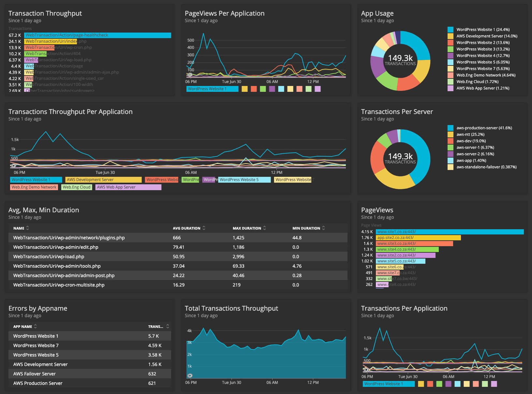Click circular marker icon on PageViews Per Application chart
The width and height of the screenshot is (532, 394).
pyautogui.click(x=190, y=75)
